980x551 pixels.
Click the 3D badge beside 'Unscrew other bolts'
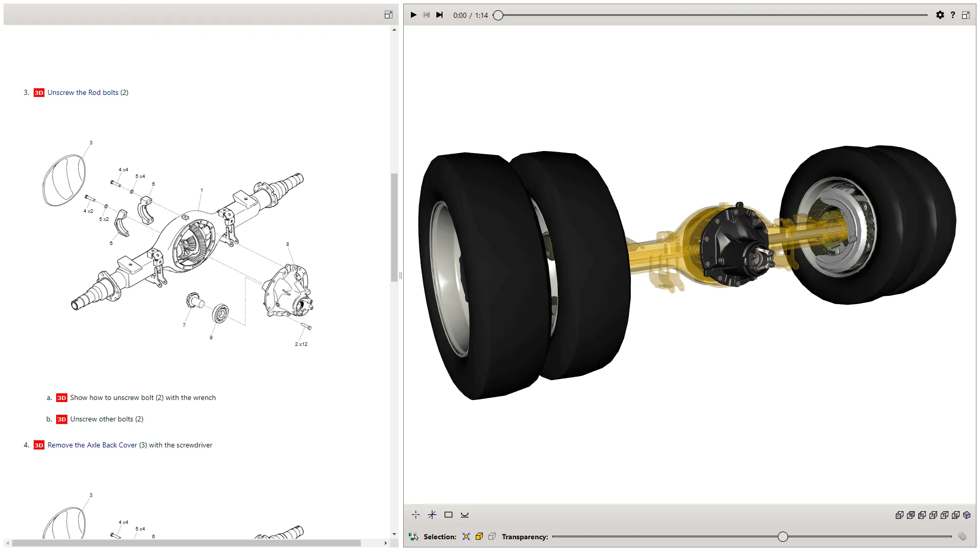tap(61, 419)
